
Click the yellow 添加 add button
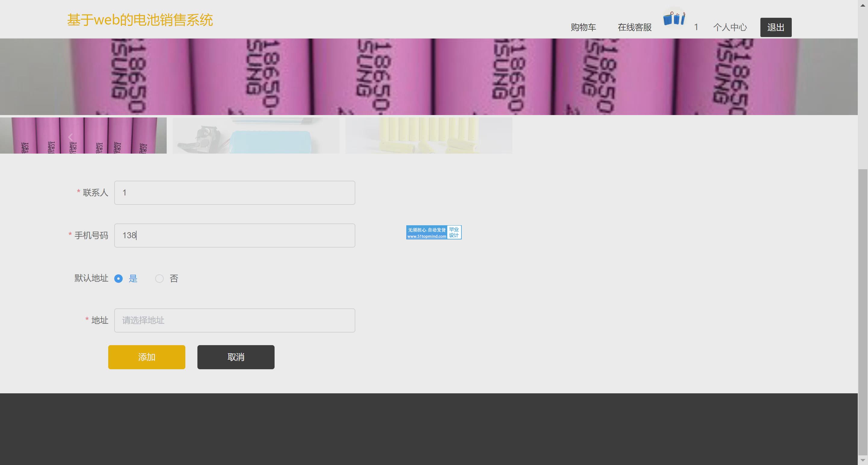pos(146,357)
